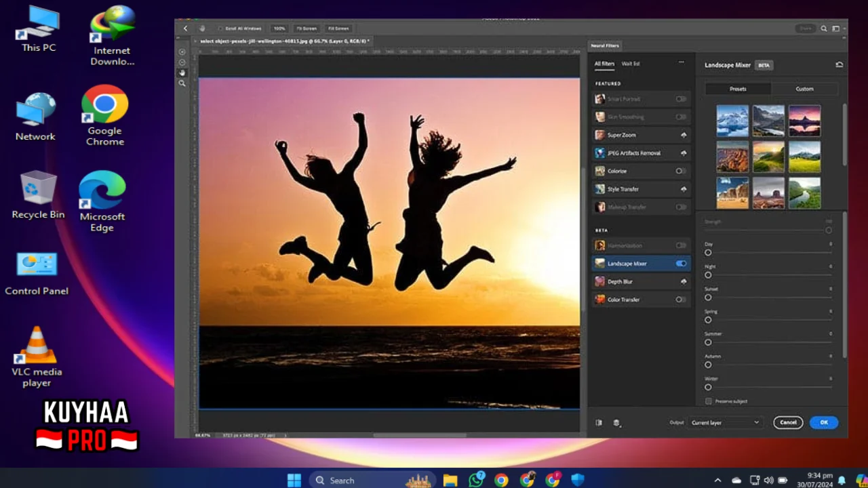Toggle the before/after preview icon

[599, 422]
